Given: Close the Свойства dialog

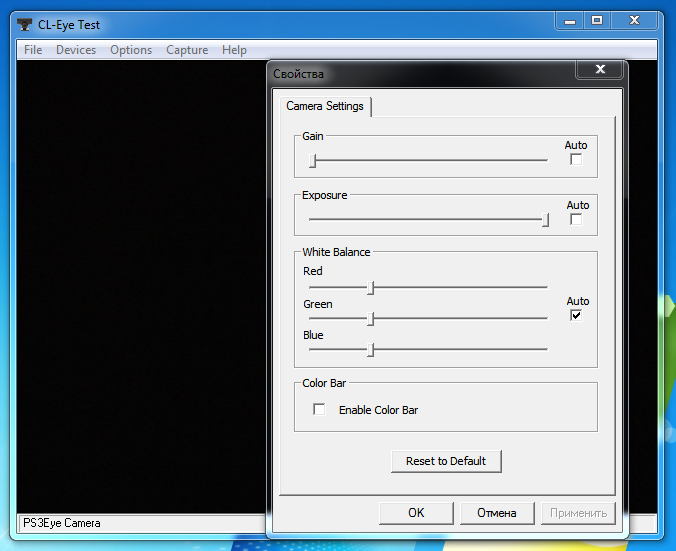Looking at the screenshot, I should tap(600, 69).
